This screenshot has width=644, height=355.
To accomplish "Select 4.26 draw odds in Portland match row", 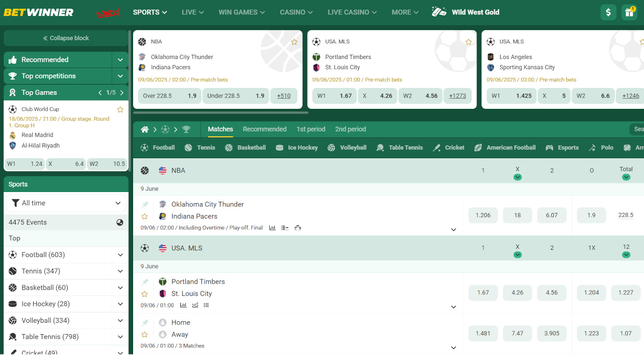I will pyautogui.click(x=517, y=293).
